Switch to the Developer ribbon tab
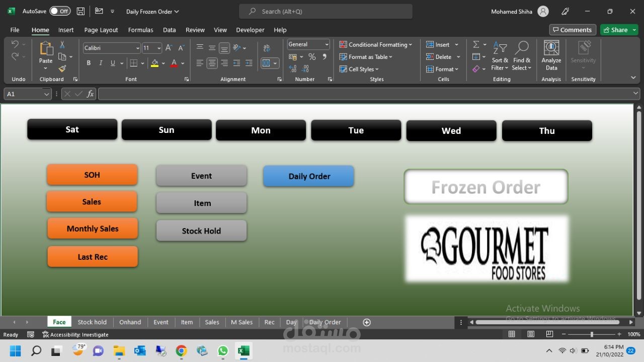 (250, 30)
